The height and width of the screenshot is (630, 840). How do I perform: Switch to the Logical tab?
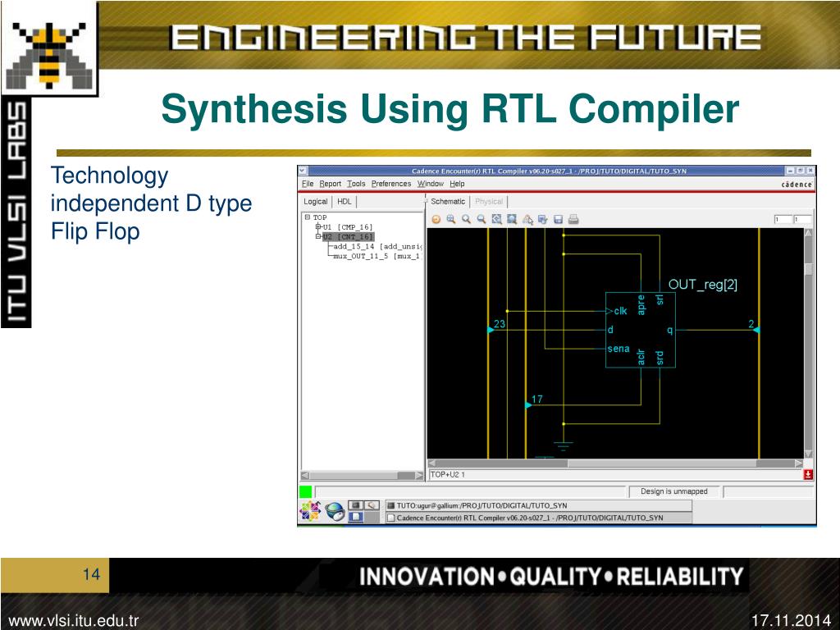[316, 202]
